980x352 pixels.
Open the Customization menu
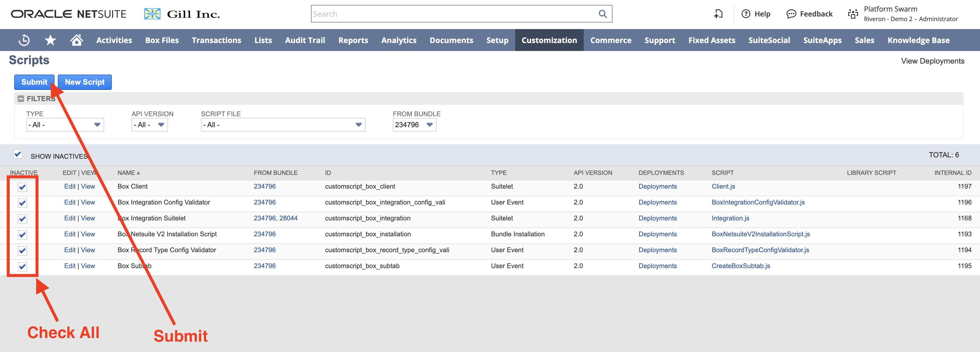pos(549,40)
